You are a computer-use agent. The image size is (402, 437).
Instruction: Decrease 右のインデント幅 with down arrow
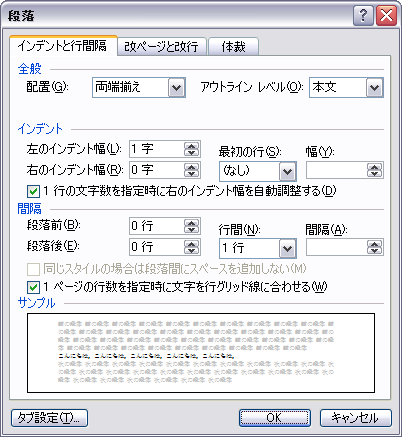point(192,174)
